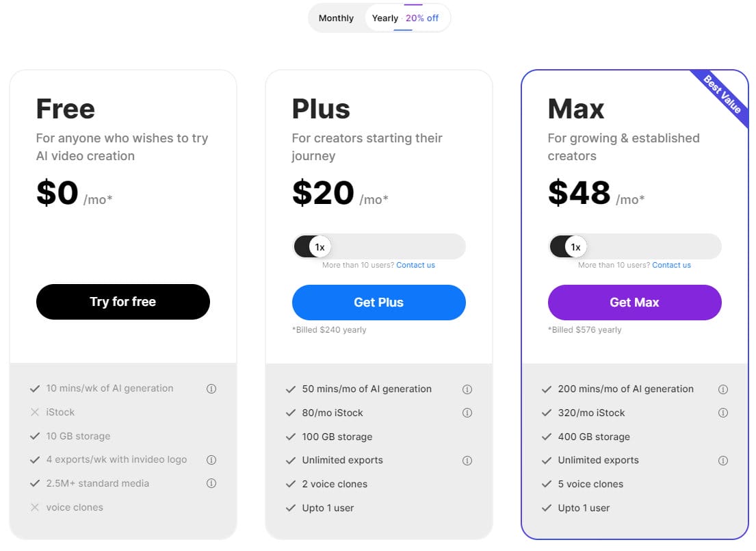Click info icon for Max Unlimited exports
Viewport: 756px width, 551px height.
[x=723, y=461]
